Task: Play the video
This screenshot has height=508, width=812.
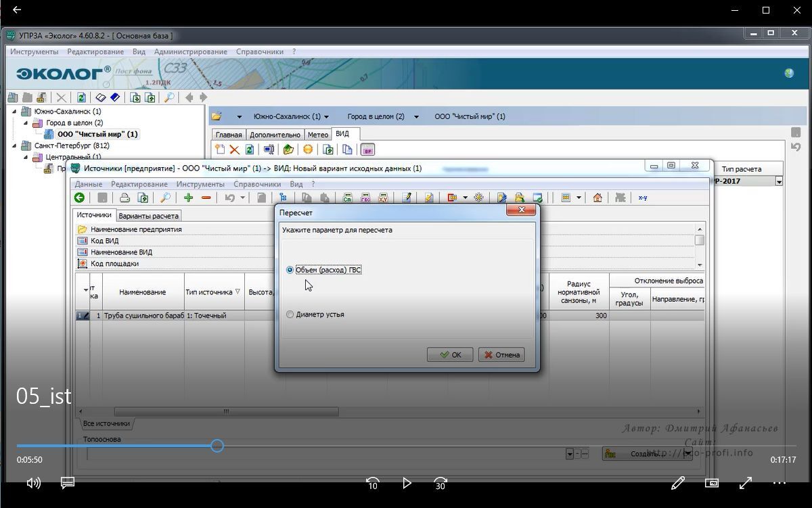Action: coord(407,483)
